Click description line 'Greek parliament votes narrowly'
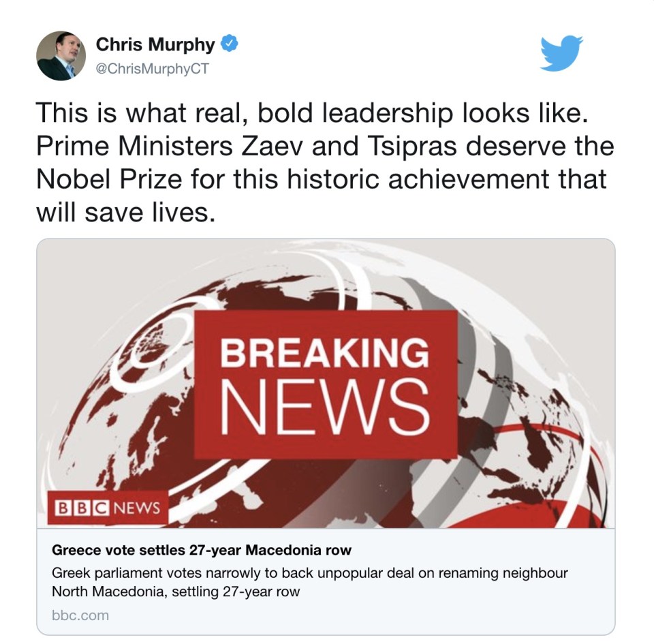Screen dimensions: 654x644 (309, 573)
